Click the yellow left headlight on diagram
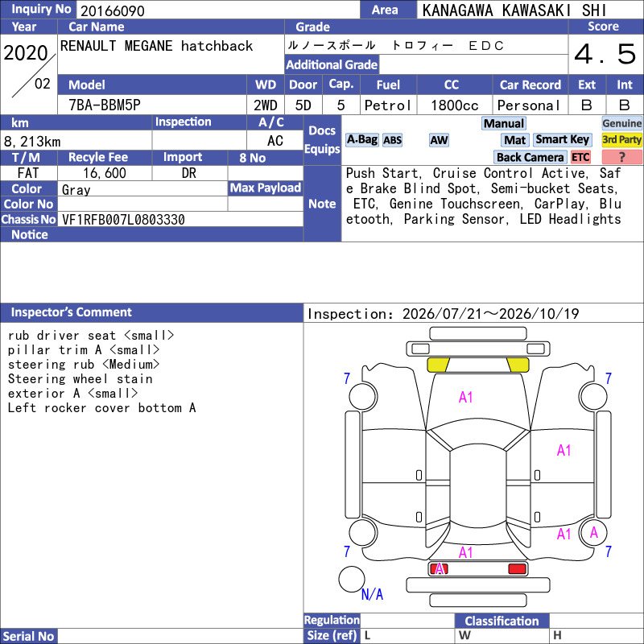Screen dimensions: 644x644 pos(438,365)
